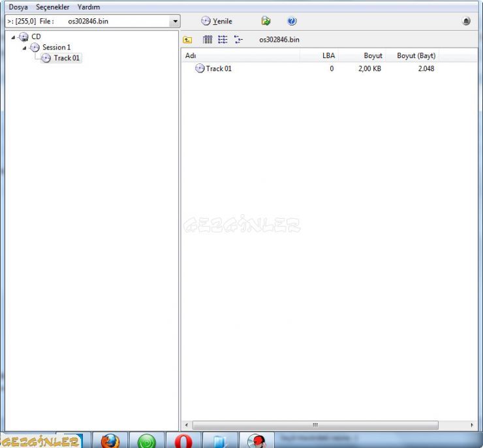Image resolution: width=483 pixels, height=448 pixels.
Task: Click the 2.048 byte size cell
Action: [x=426, y=69]
